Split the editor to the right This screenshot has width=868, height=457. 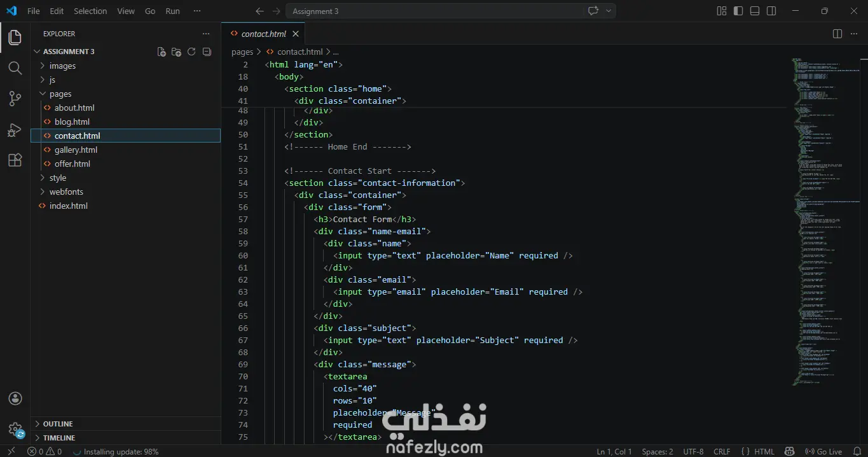coord(837,34)
